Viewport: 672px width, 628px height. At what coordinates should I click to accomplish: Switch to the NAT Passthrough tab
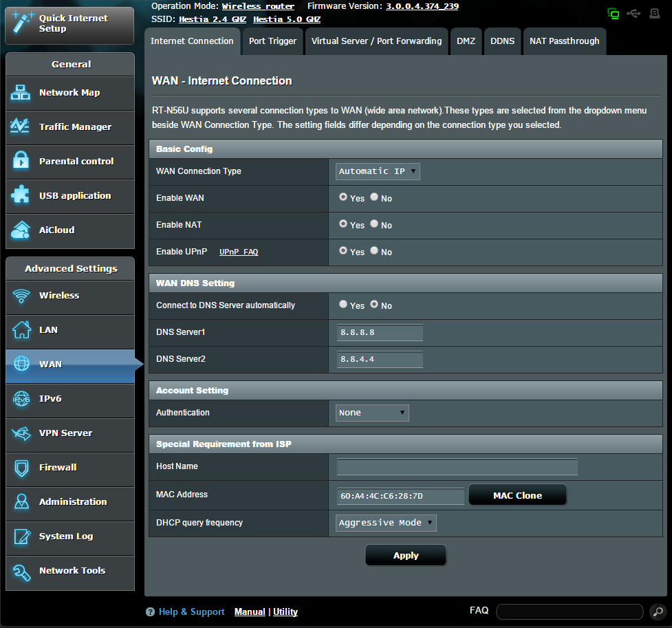point(565,41)
